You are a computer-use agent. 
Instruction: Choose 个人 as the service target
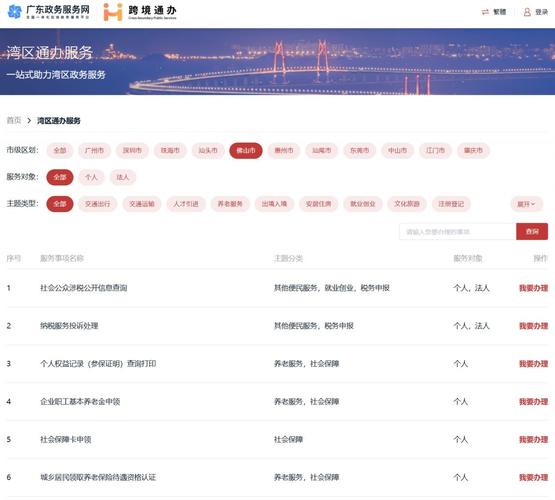(91, 177)
